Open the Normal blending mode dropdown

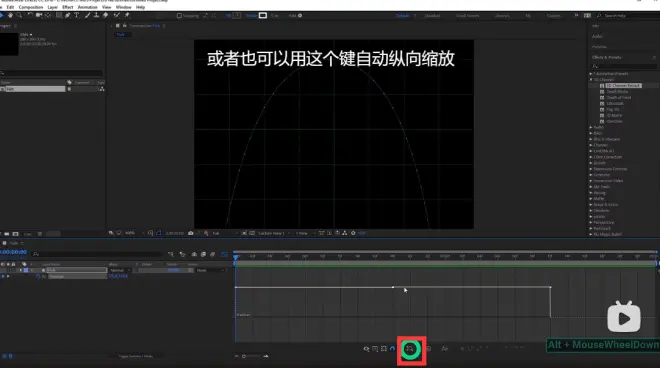point(120,270)
